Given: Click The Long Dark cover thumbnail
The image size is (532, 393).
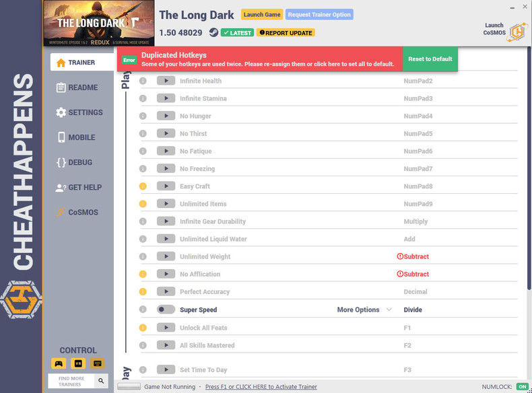Looking at the screenshot, I should coord(99,23).
